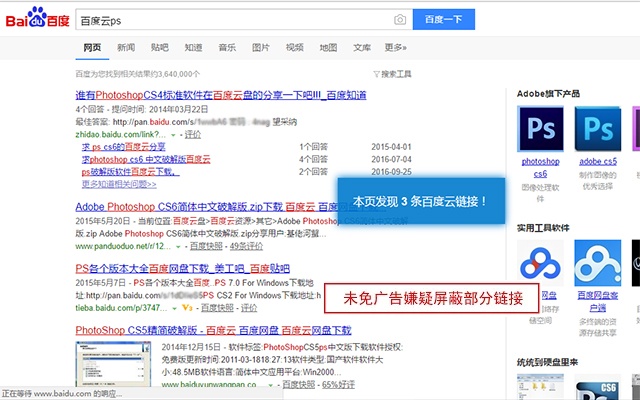Open the folder window thumbnail under 统统到硬盘里来
Viewport: 640px width, 400px height.
(540, 387)
